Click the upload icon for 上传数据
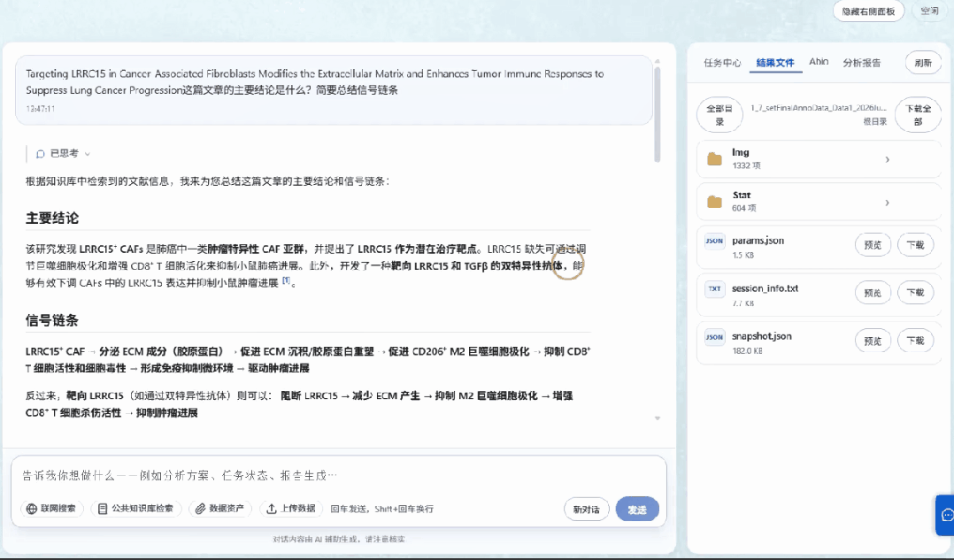This screenshot has width=954, height=560. point(272,509)
